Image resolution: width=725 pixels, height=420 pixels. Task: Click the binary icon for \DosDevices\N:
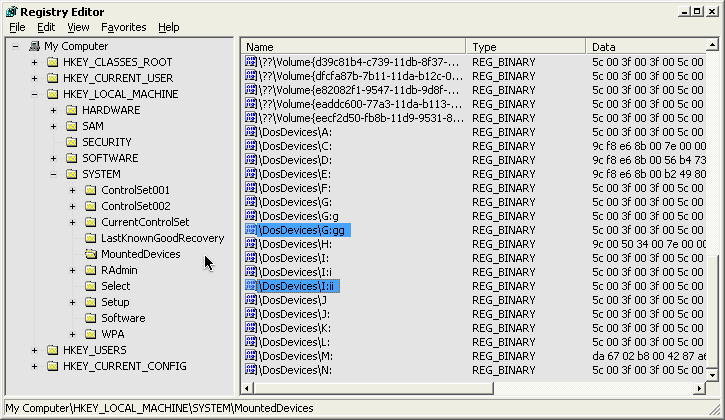[x=251, y=370]
